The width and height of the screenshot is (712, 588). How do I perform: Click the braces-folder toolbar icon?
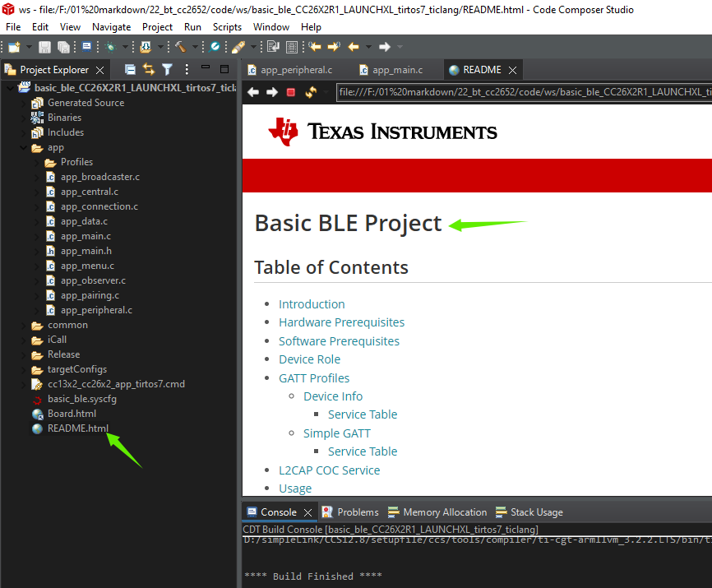pyautogui.click(x=146, y=47)
